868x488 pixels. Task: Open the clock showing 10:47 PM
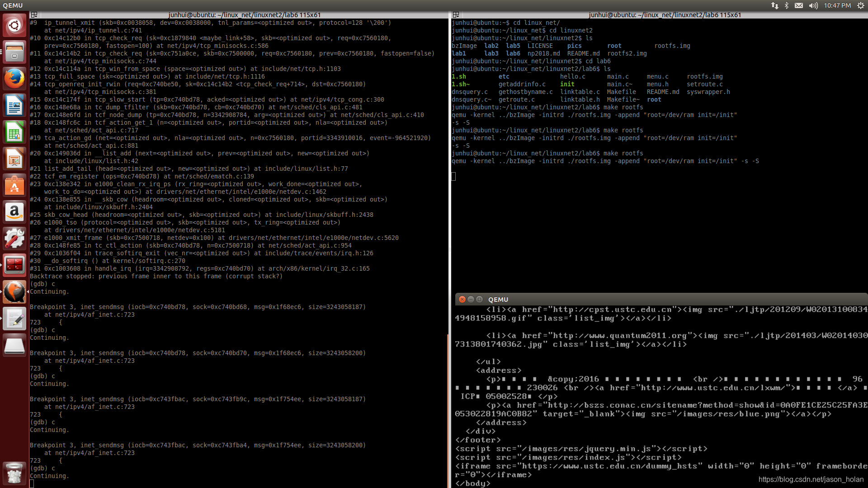coord(837,5)
